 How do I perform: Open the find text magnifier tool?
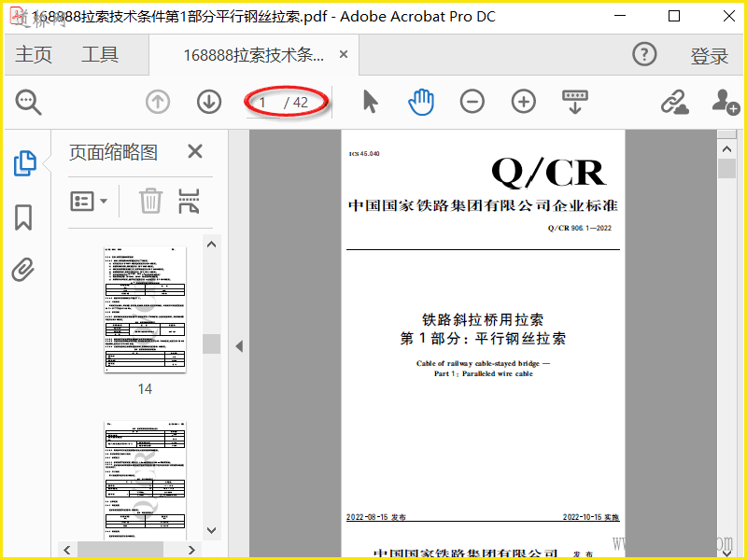pos(29,102)
